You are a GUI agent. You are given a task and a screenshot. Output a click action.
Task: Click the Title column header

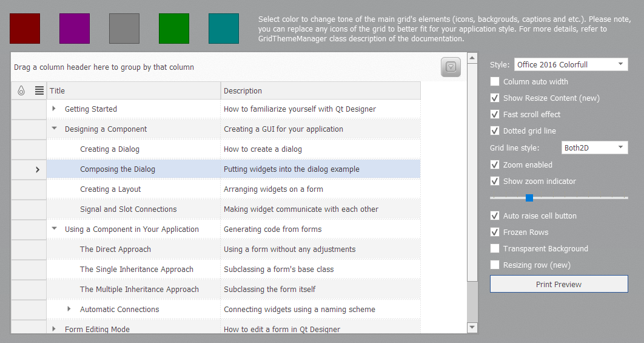[x=133, y=90]
